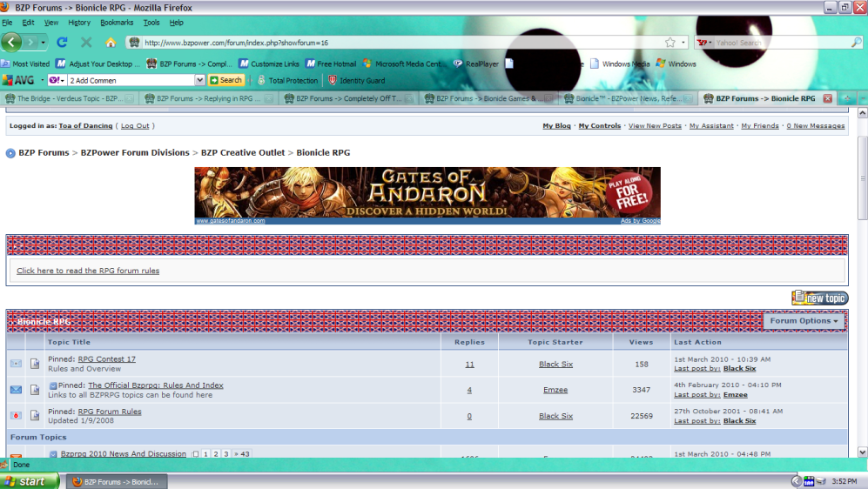Switch to the Bionicle Games tab
Viewport: 868px width, 489px height.
pyautogui.click(x=488, y=98)
